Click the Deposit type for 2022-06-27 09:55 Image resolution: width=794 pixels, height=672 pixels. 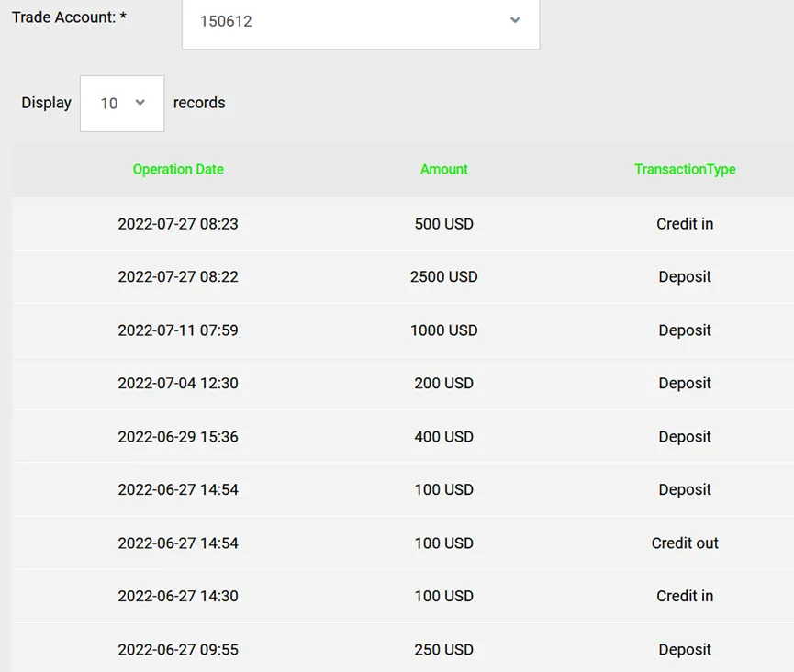tap(685, 650)
